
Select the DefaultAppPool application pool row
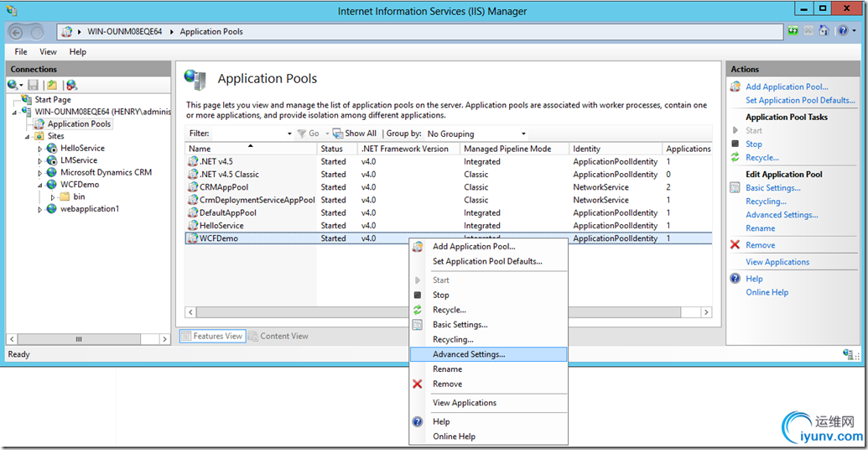pos(449,212)
